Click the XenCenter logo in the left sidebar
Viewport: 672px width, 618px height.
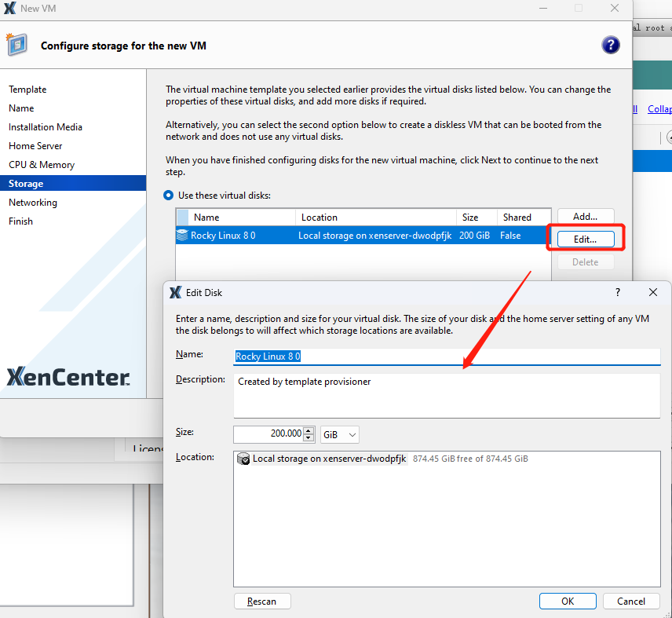[68, 377]
